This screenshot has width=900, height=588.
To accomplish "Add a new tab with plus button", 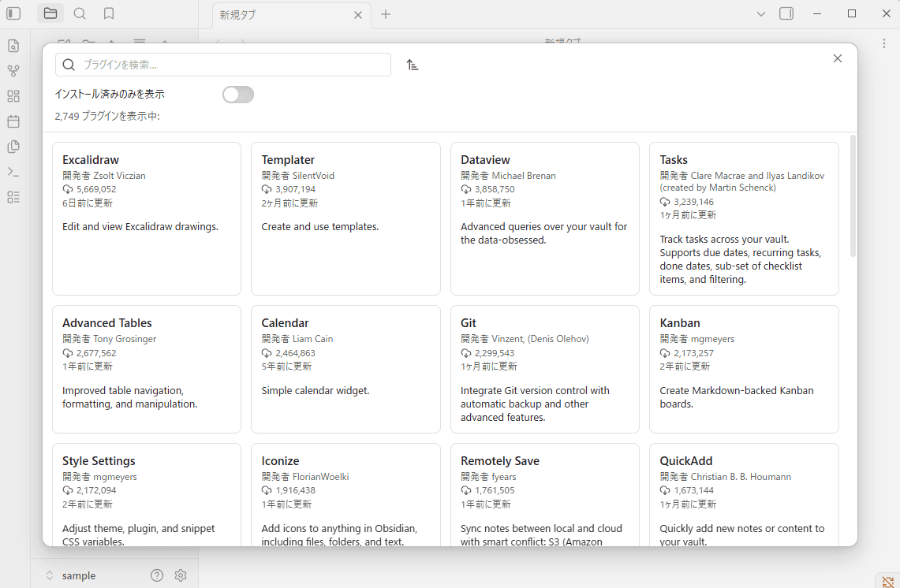I will coord(386,14).
